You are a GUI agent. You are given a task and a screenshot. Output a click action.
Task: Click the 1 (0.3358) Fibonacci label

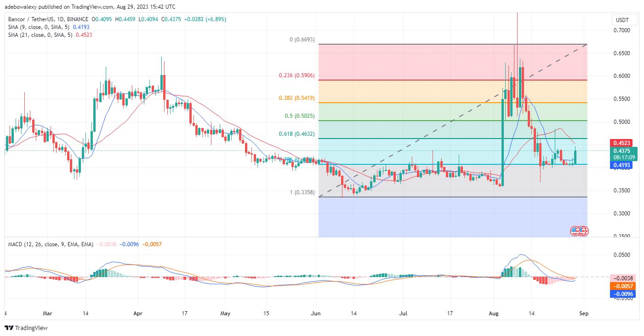(x=302, y=192)
